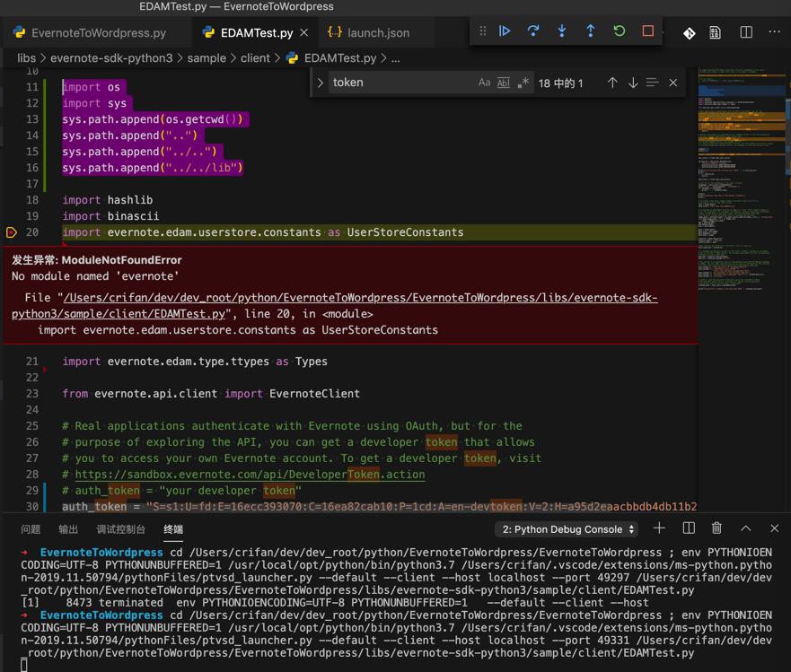Viewport: 791px width, 672px height.
Task: Click the 'EDAMTest.py' breadcrumb
Action: [x=339, y=58]
